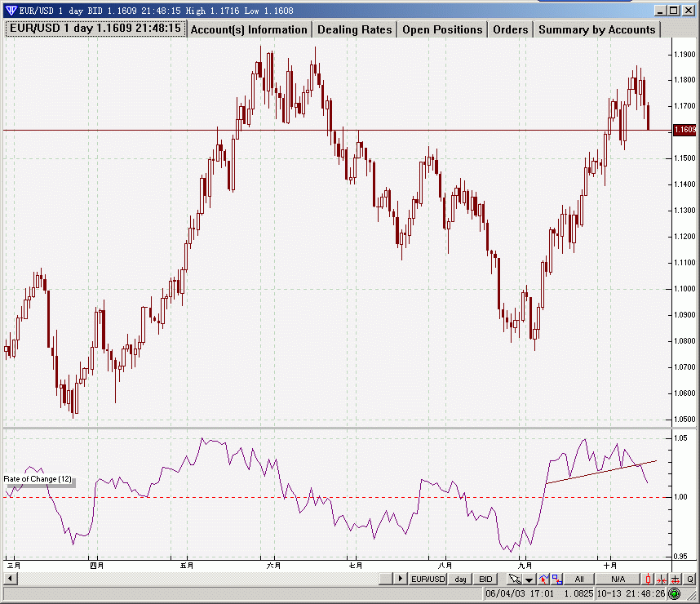The image size is (700, 604).
Task: Minimize the chart window
Action: [x=662, y=11]
